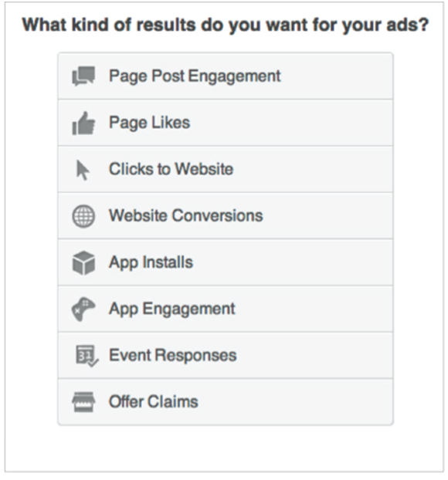
Task: Select the mouse cursor Clicks to Website icon
Action: point(83,170)
